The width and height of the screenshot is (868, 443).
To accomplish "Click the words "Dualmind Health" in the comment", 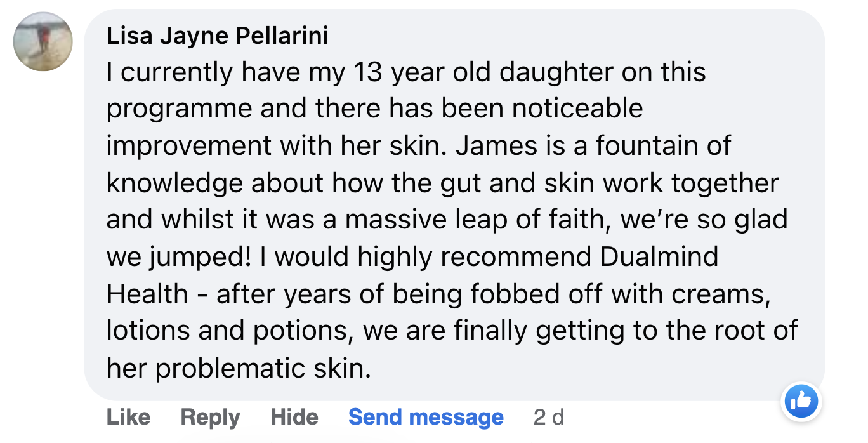I will click(x=659, y=257).
